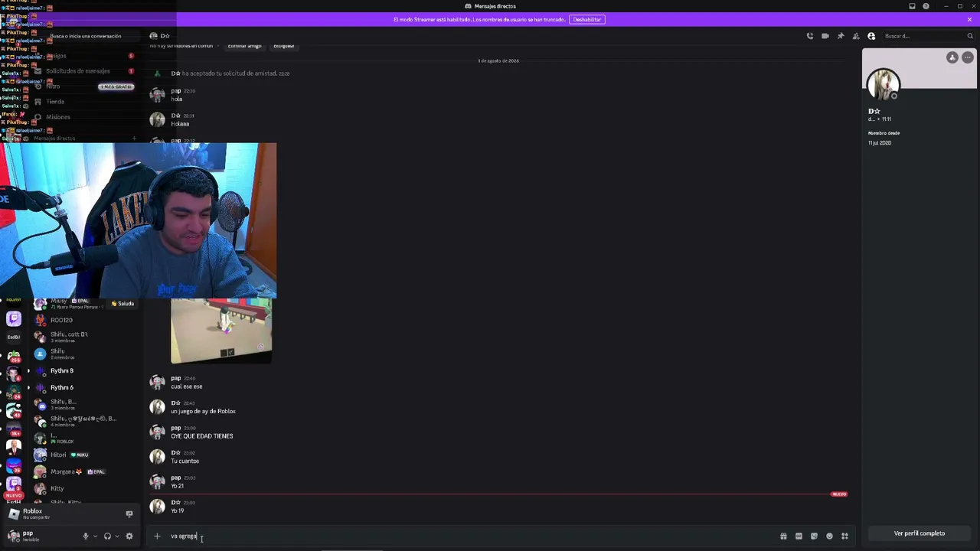Viewport: 980px width, 551px height.
Task: Open the GIF picker
Action: pyautogui.click(x=799, y=536)
